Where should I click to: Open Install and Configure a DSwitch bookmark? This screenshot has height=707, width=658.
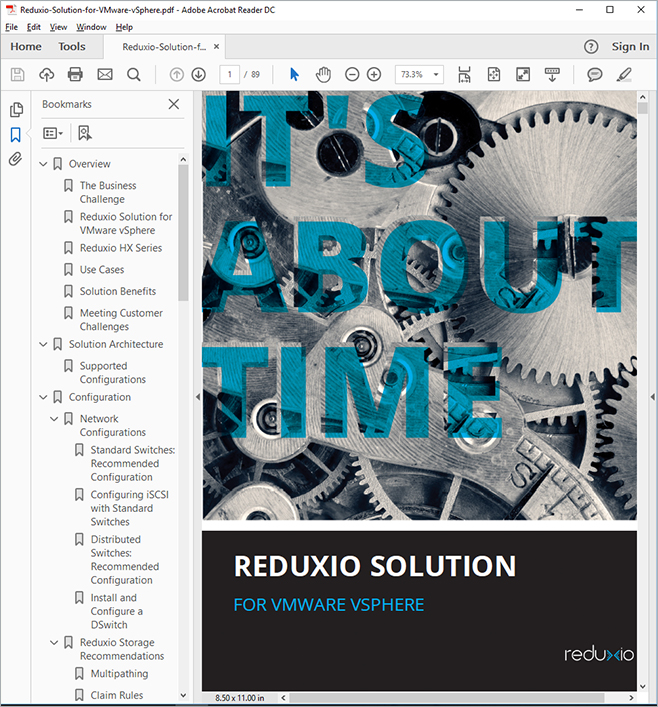coord(116,611)
